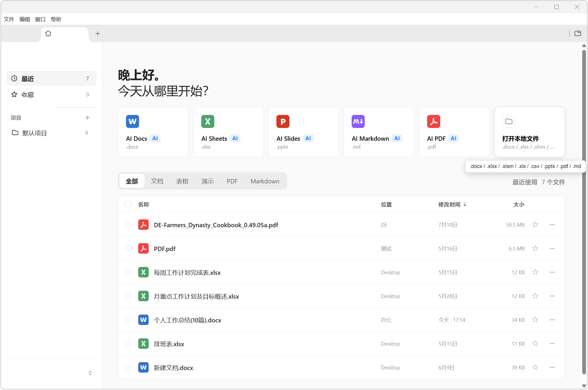Open more options for 排班表.xlsx

click(552, 344)
